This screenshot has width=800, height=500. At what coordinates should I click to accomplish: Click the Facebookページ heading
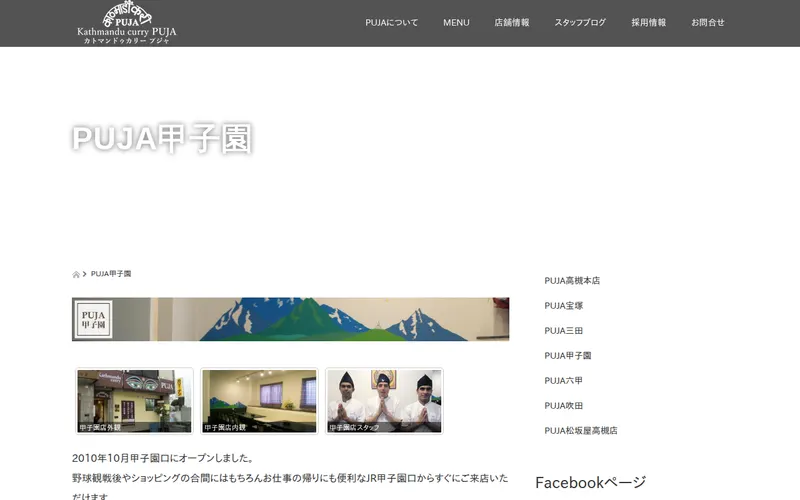coord(590,482)
